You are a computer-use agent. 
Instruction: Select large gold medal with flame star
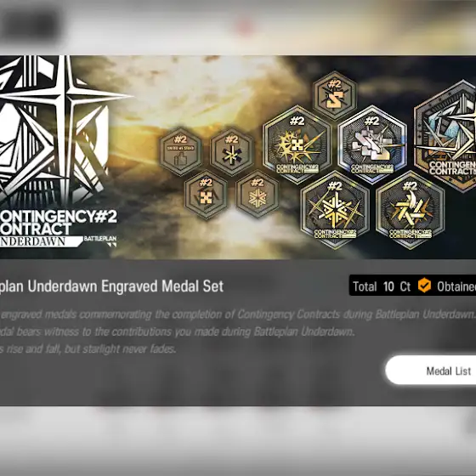(410, 210)
